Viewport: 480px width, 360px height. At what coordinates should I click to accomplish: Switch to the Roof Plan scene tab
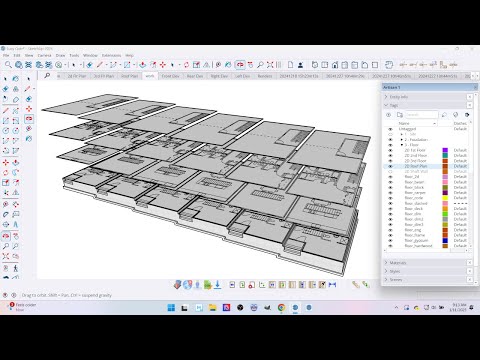click(129, 76)
